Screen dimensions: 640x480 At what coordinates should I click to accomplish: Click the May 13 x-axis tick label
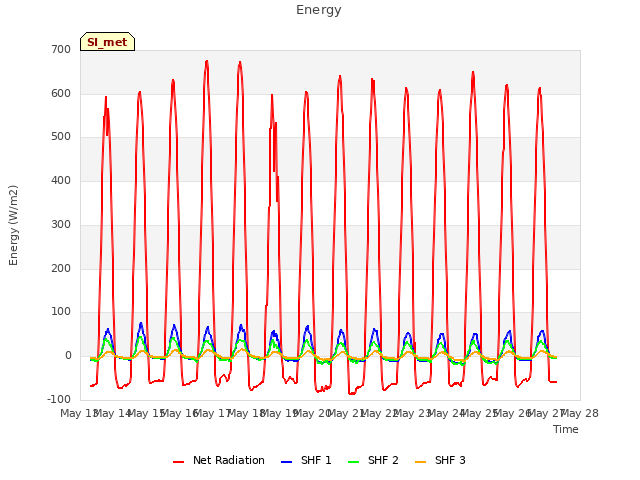[x=79, y=413]
